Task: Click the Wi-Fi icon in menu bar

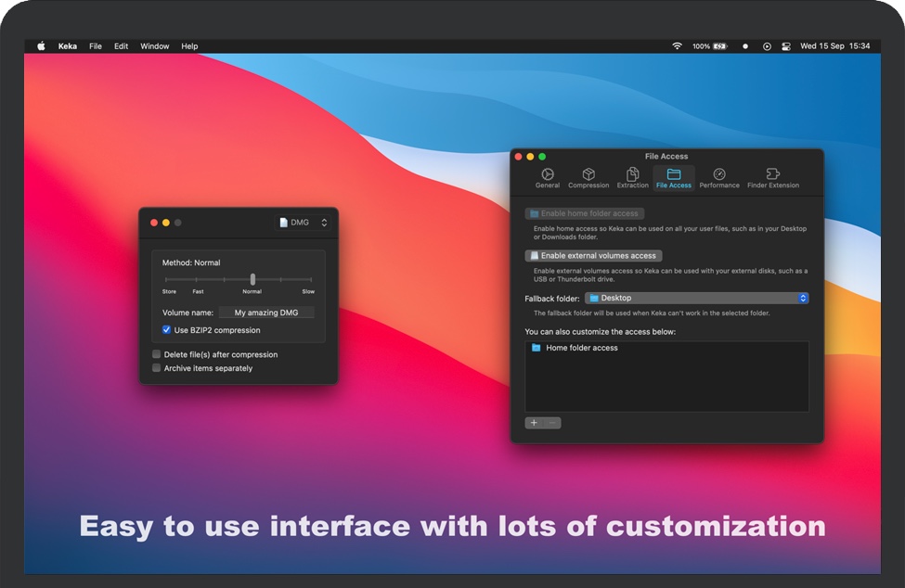Action: [677, 46]
